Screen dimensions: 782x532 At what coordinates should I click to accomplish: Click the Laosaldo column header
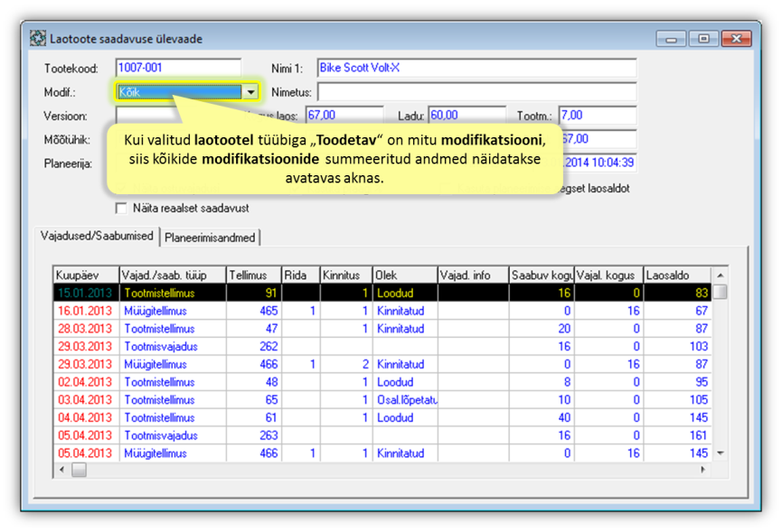[677, 275]
